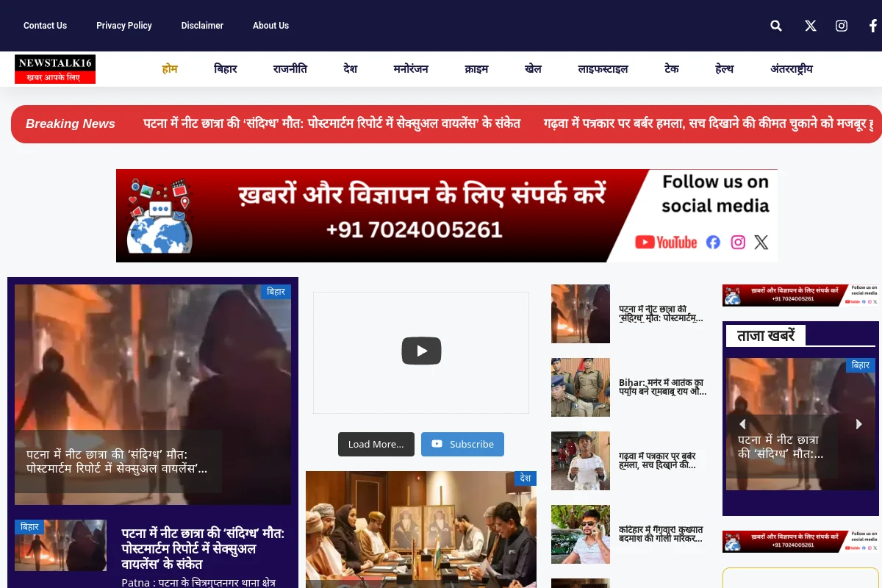Open small Patna fire thumbnail in left column

60,545
